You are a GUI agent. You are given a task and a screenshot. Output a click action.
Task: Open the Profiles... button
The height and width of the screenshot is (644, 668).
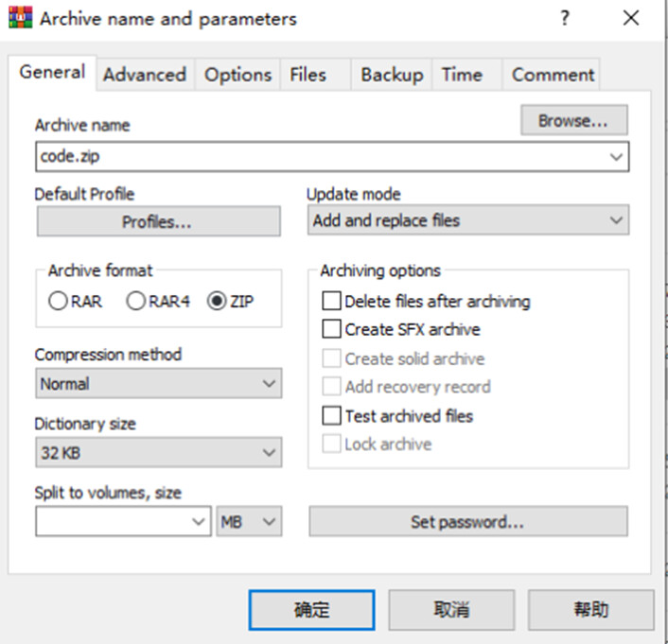tap(158, 221)
